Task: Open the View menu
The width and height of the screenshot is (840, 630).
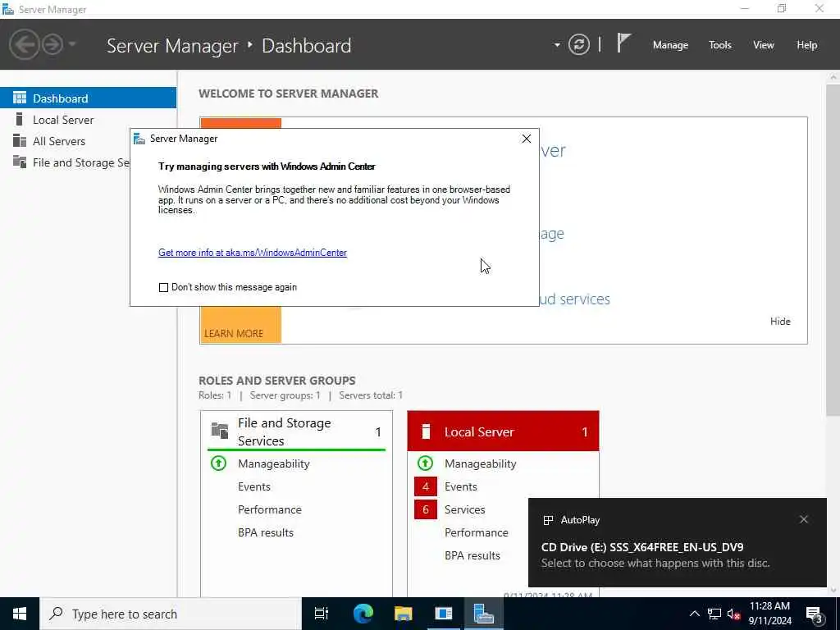Action: point(764,45)
